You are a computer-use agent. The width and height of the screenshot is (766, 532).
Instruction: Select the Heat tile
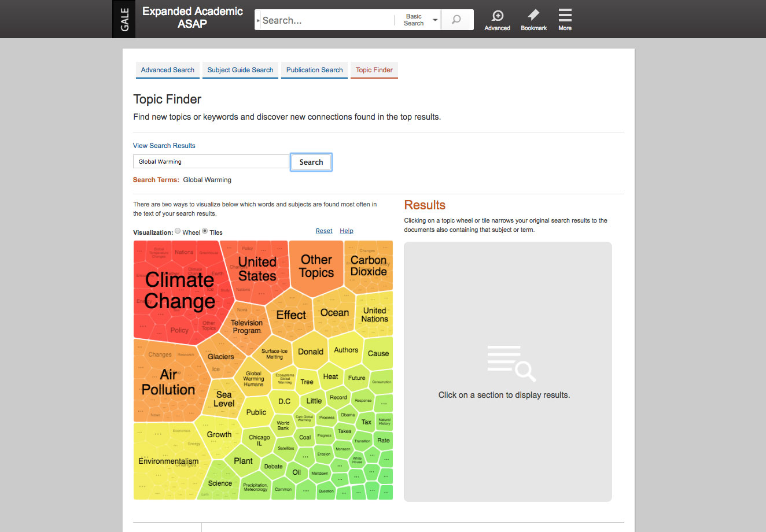tap(330, 376)
